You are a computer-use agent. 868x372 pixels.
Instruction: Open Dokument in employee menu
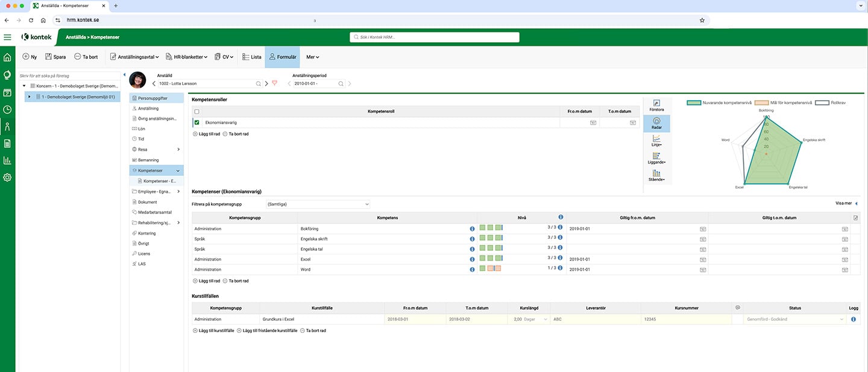coord(157,202)
